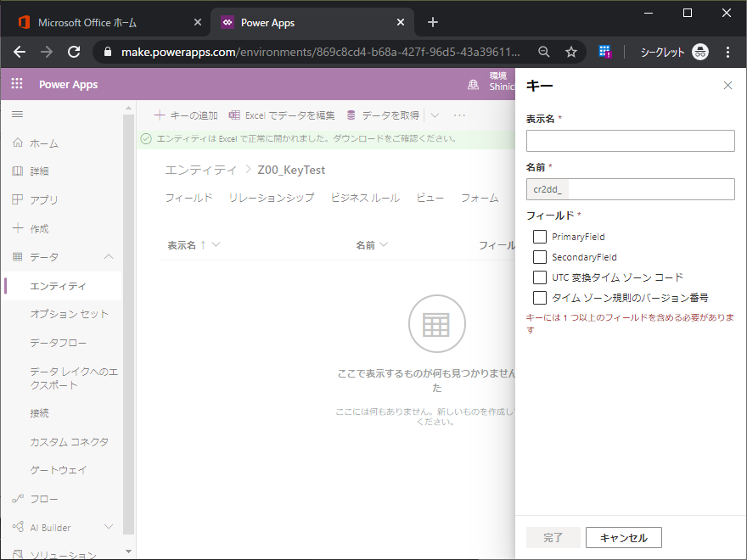The width and height of the screenshot is (747, 560).
Task: Click the AI Builder sidebar icon
Action: (x=18, y=527)
